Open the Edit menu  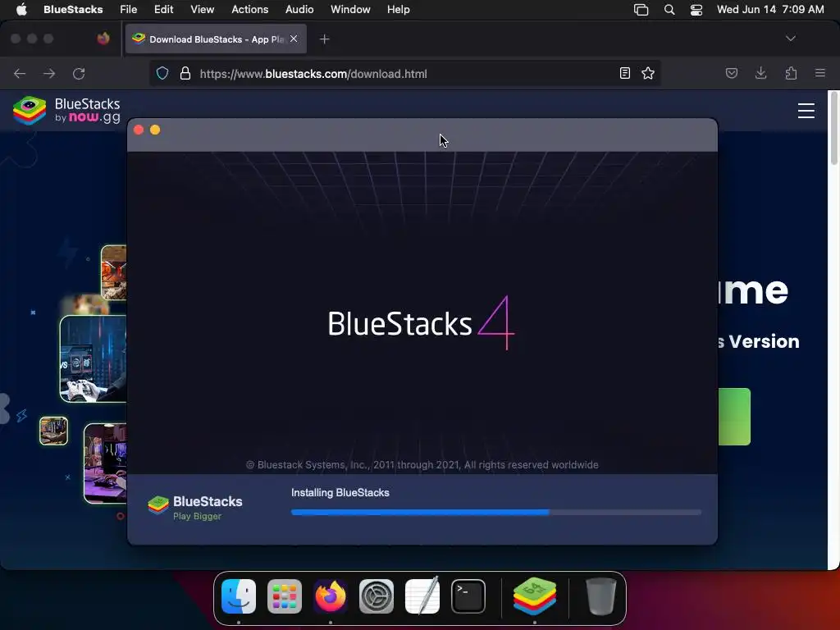click(163, 9)
